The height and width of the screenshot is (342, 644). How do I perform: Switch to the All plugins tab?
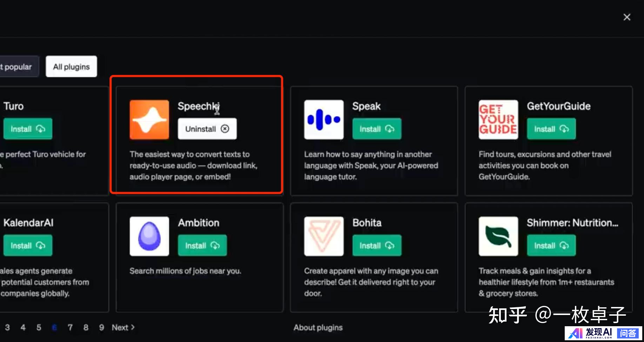[x=71, y=67]
